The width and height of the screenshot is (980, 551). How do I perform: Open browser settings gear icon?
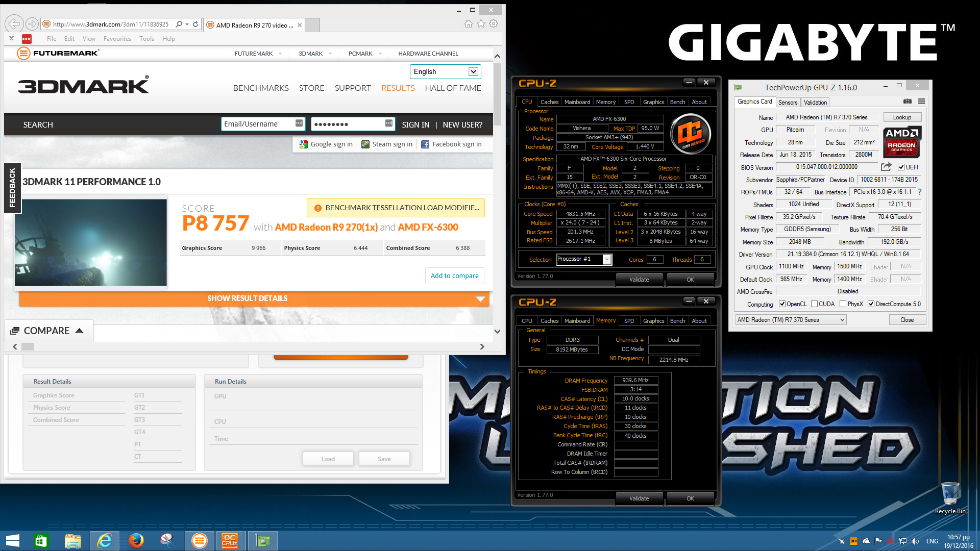pos(494,23)
